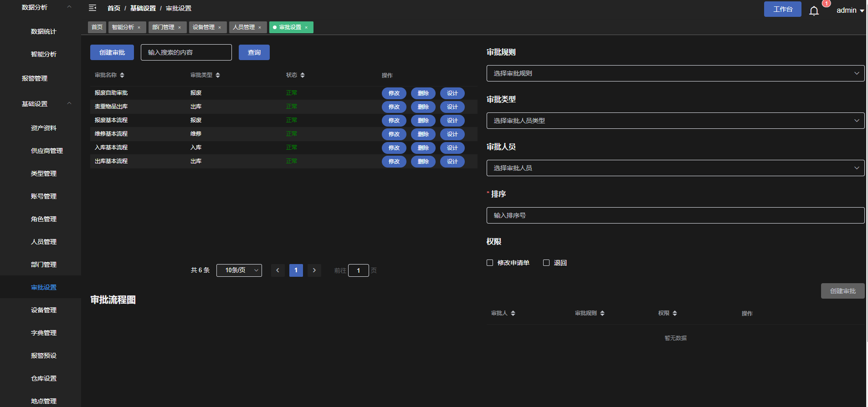
Task: Close the 部门管理 tab
Action: tap(180, 27)
